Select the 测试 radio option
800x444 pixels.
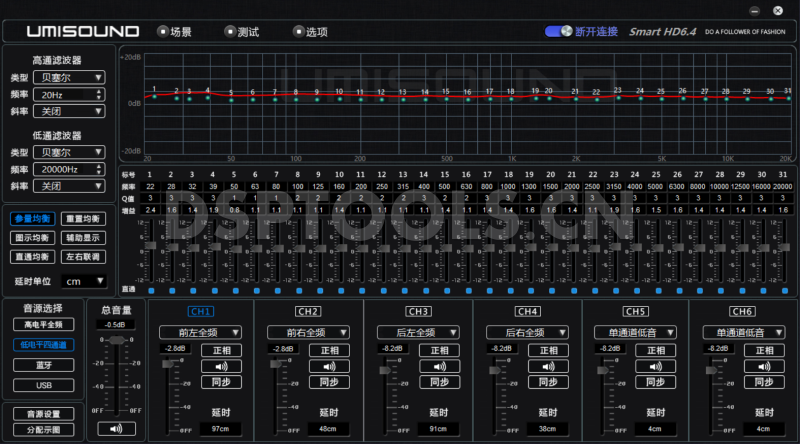(230, 32)
